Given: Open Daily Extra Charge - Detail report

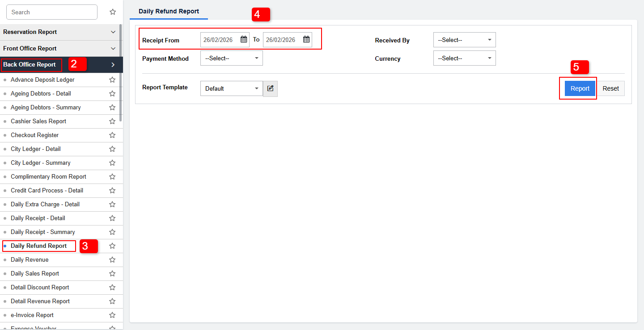Looking at the screenshot, I should [x=45, y=205].
